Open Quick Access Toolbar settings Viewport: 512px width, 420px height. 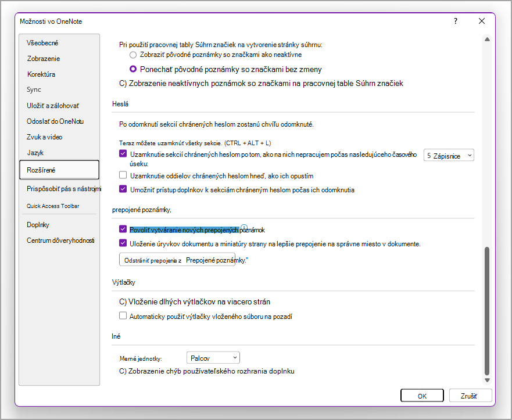[x=53, y=206]
